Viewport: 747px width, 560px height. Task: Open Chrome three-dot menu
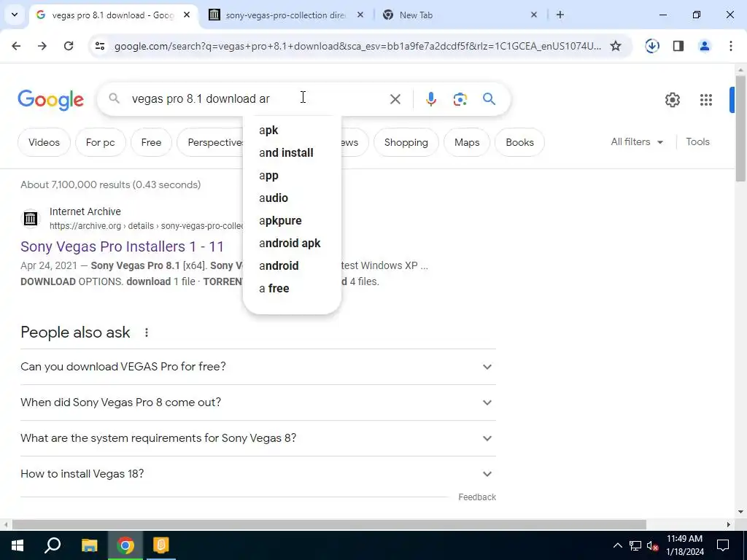tap(731, 46)
